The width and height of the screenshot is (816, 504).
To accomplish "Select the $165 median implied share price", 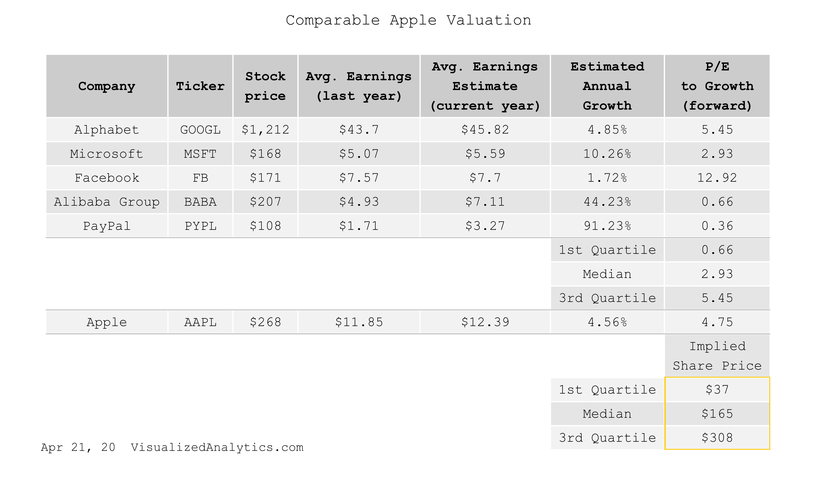I will pos(717,414).
